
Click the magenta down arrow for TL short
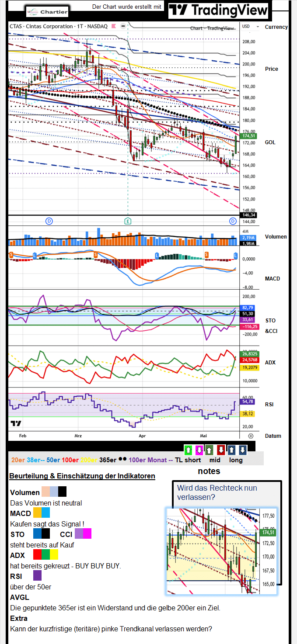[x=199, y=450]
